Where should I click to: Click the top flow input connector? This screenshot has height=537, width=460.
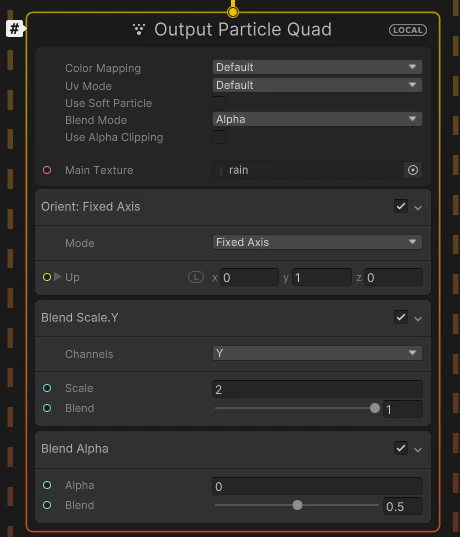233,12
